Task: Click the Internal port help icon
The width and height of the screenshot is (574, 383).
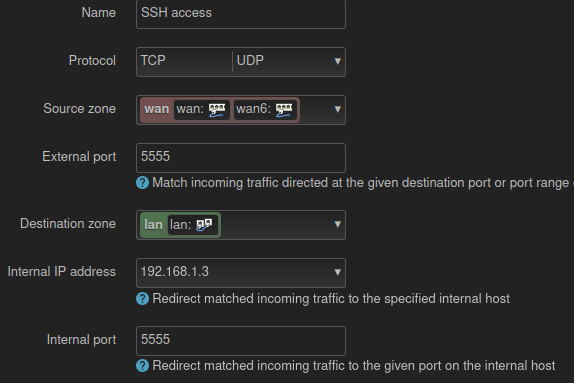Action: pos(142,365)
